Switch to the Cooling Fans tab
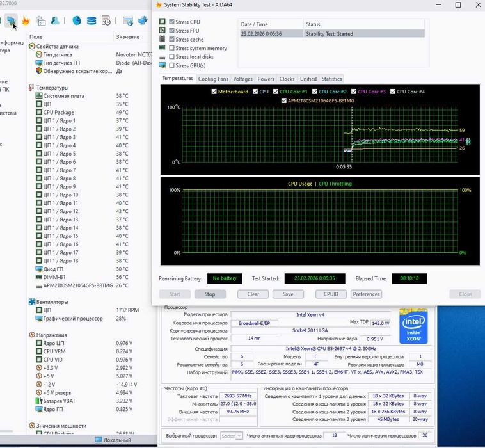Image resolution: width=485 pixels, height=448 pixels. 213,79
